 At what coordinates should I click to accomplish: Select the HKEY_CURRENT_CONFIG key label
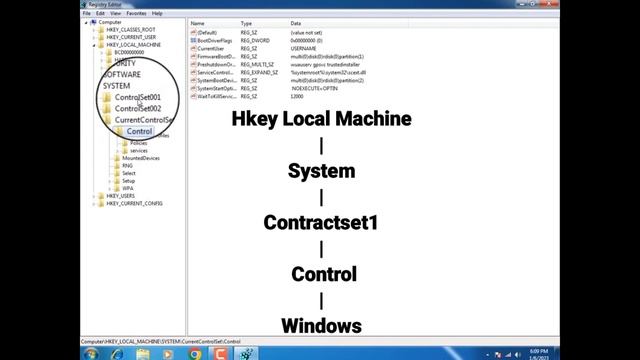[134, 203]
